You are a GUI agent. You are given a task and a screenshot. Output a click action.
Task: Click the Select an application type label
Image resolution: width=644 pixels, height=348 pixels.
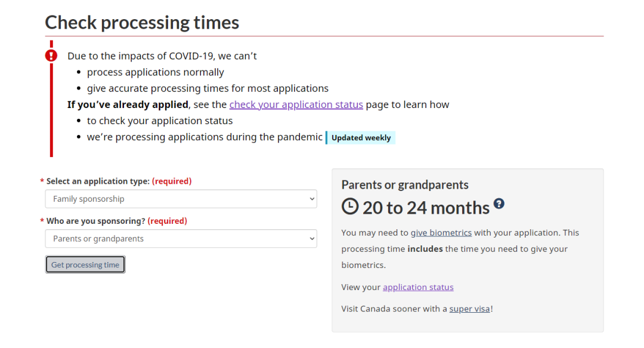(x=98, y=181)
